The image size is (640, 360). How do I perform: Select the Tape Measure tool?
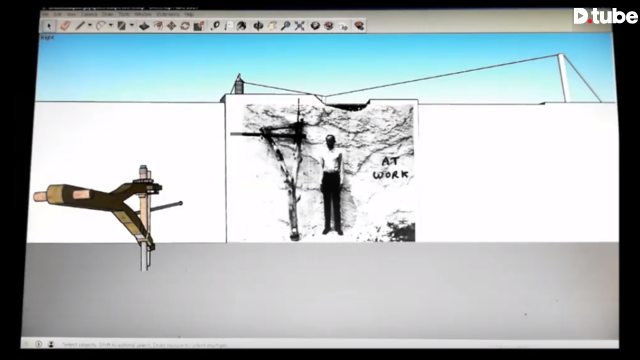[x=215, y=26]
